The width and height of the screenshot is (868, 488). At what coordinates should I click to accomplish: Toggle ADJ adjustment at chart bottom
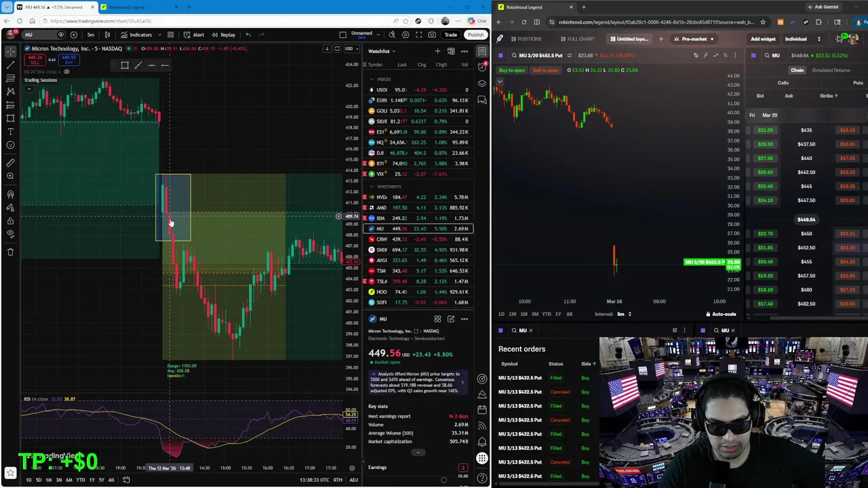[353, 480]
